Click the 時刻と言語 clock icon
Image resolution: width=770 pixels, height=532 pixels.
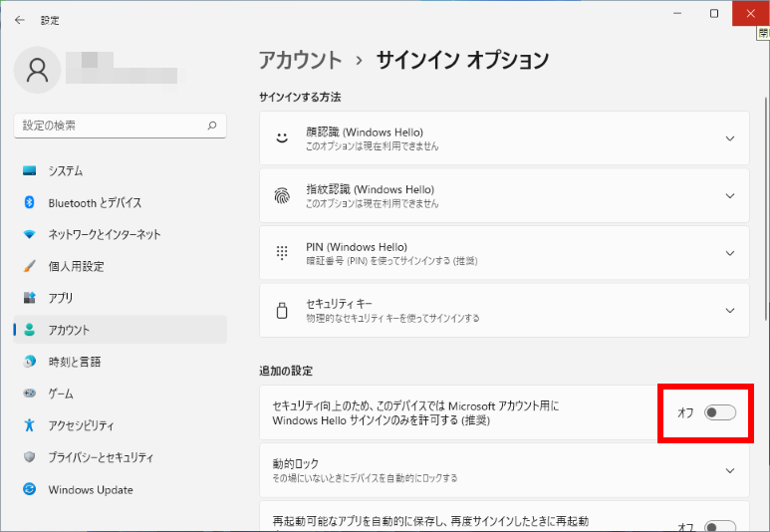pyautogui.click(x=30, y=362)
